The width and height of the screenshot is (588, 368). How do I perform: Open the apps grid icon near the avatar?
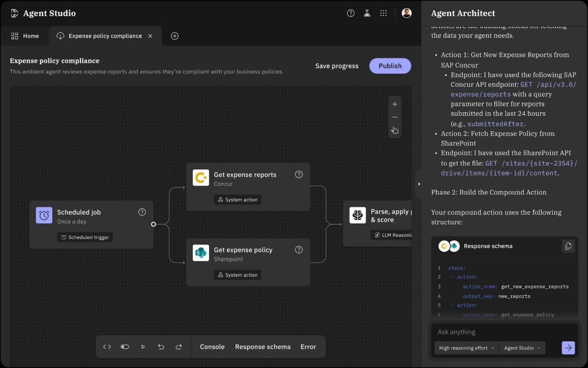(383, 13)
